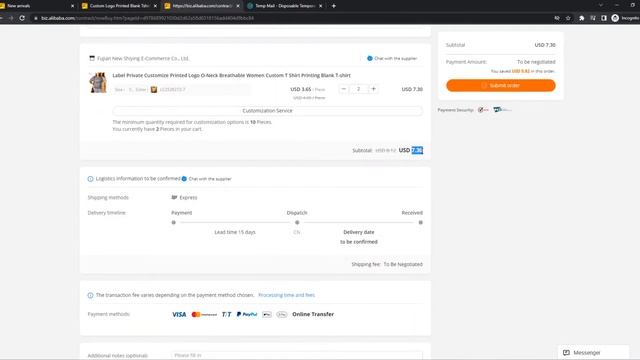Click the eye-slash tracking icon in address bar
The height and width of the screenshot is (360, 640).
point(557,18)
